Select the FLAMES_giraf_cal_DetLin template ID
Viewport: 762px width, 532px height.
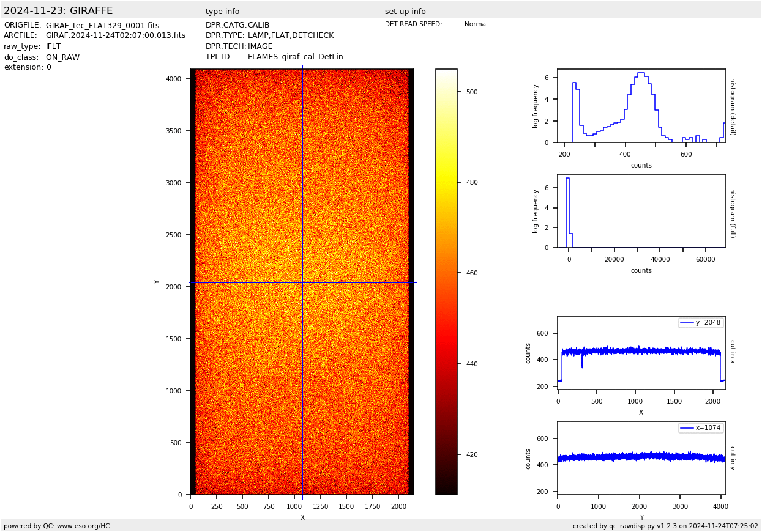295,57
